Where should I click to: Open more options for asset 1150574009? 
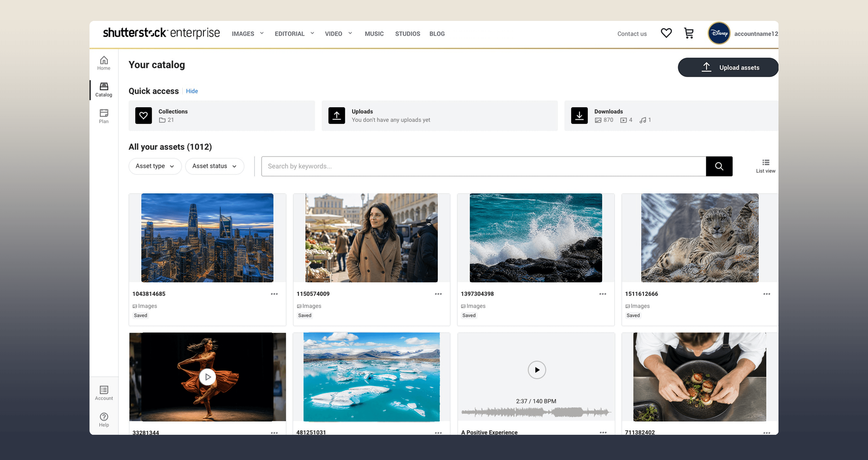click(x=438, y=294)
